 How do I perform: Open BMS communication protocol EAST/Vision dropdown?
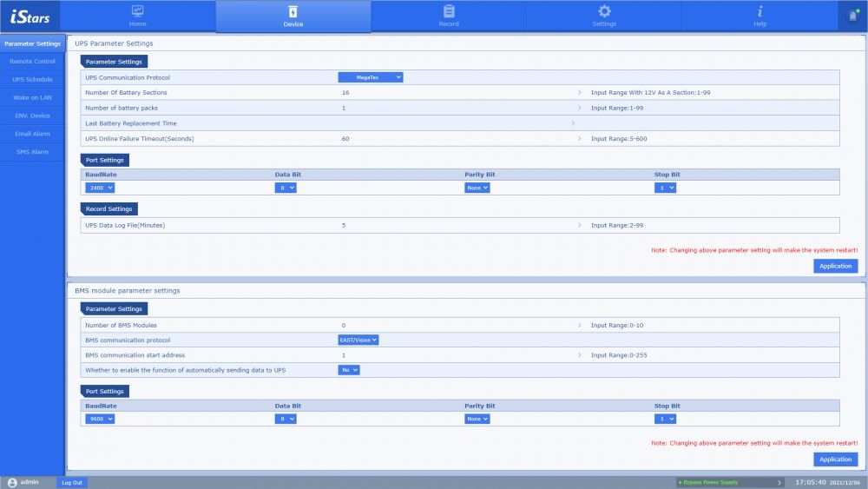358,340
